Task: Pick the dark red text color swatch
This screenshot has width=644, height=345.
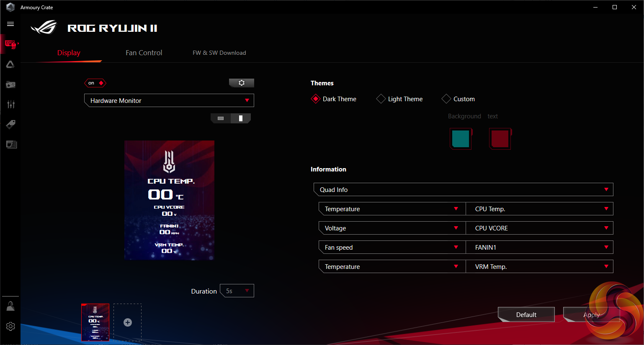Action: click(500, 138)
